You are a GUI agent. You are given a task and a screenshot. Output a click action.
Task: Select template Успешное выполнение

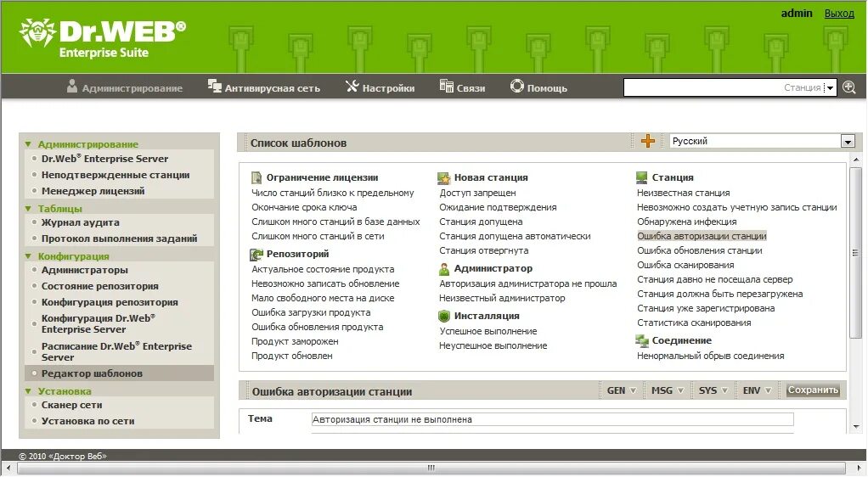point(488,332)
